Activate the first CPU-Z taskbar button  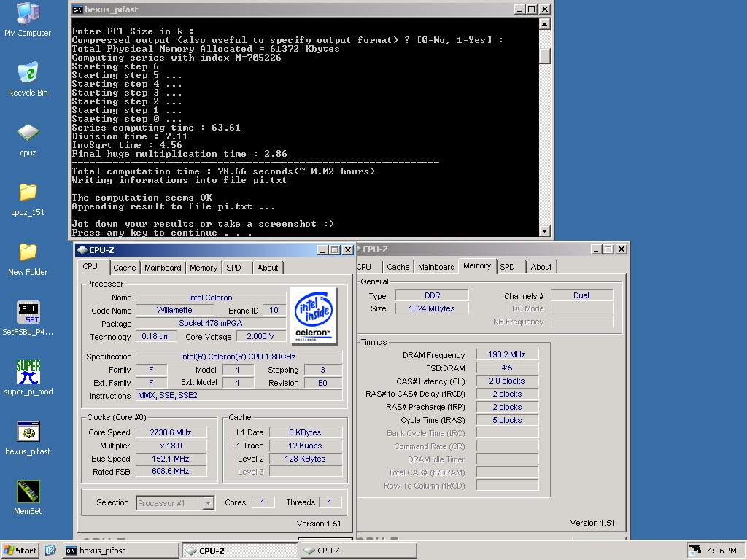click(x=239, y=551)
